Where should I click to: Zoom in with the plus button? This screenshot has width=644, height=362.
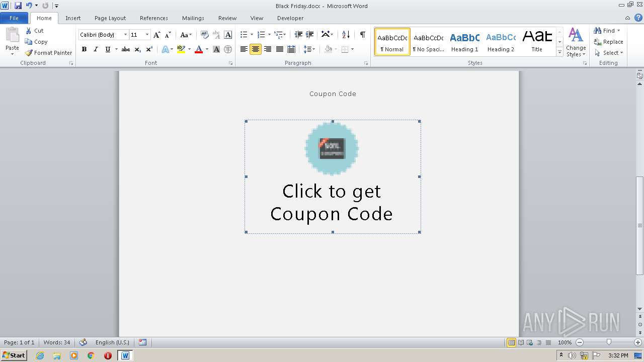[638, 342]
